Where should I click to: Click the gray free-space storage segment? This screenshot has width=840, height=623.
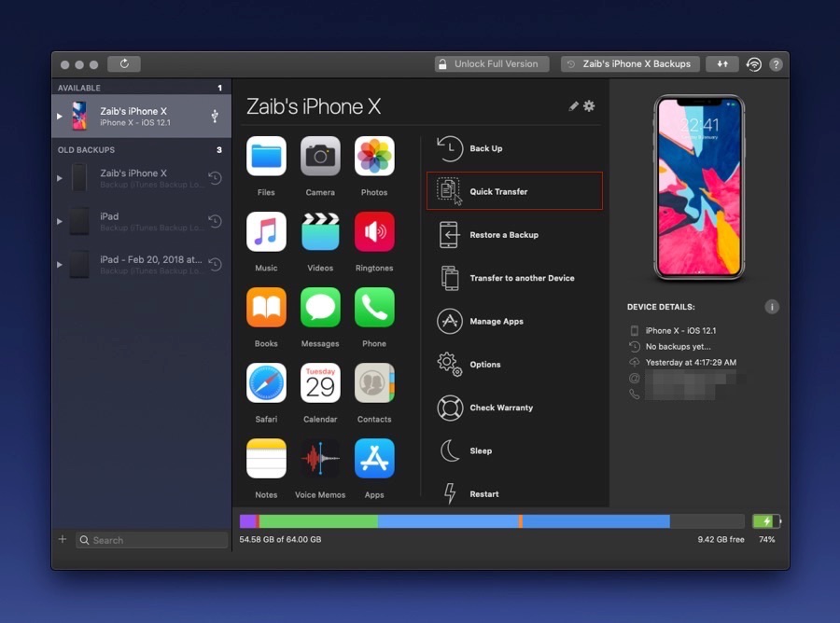click(707, 520)
